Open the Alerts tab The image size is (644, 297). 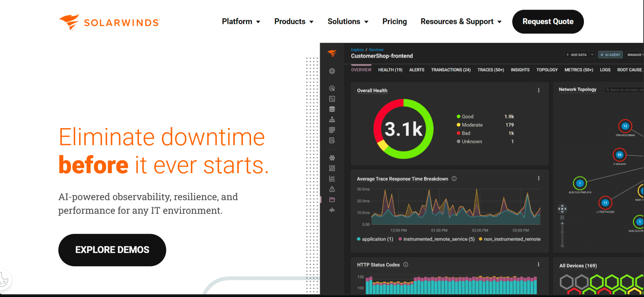417,70
